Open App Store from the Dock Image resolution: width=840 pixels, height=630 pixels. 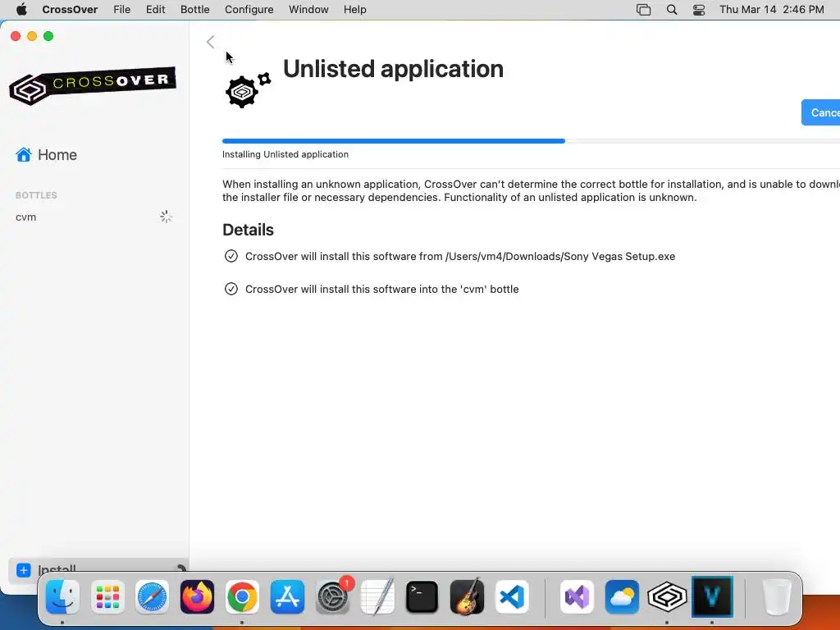click(287, 596)
